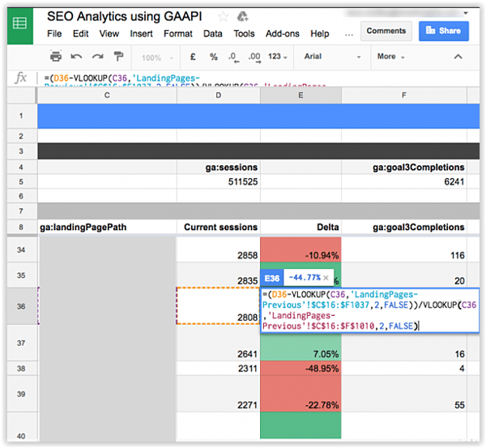Open the Edit menu
Image resolution: width=486 pixels, height=448 pixels.
point(80,33)
